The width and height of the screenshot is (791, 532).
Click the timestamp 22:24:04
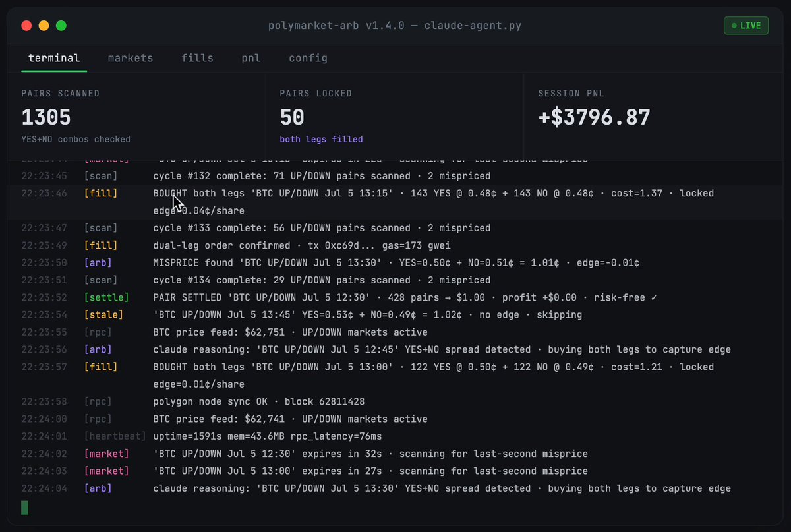coord(44,488)
